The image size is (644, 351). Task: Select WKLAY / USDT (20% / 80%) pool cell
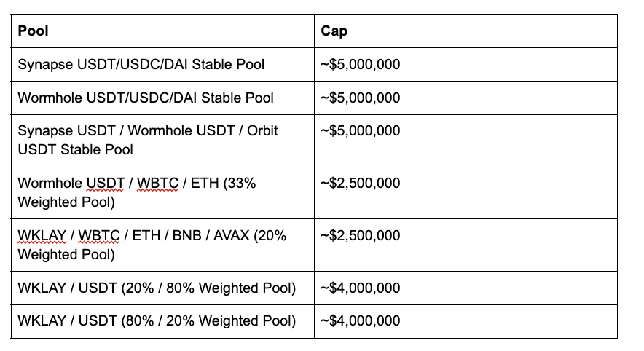[162, 288]
